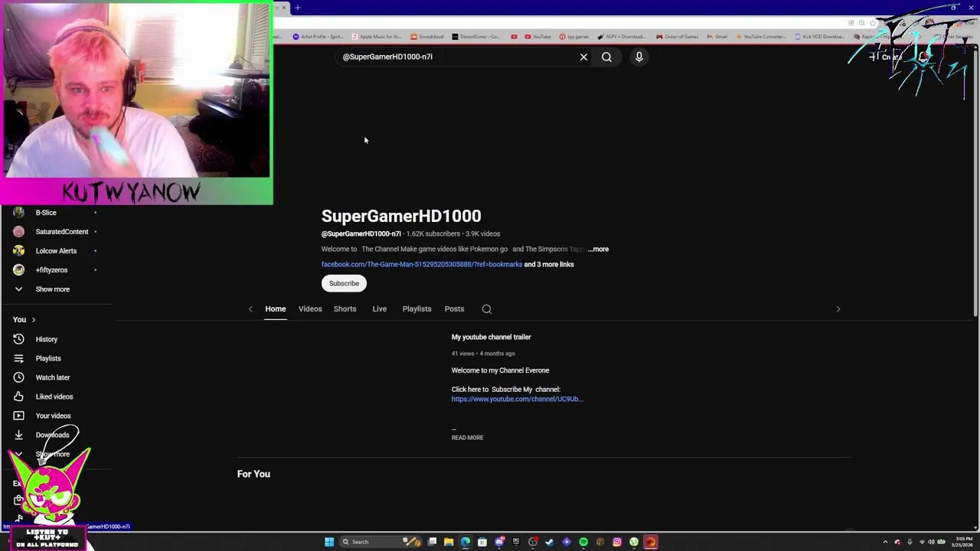Screen dimensions: 980x551
Task: Open the Ocean of Games bookmark
Action: pyautogui.click(x=678, y=36)
